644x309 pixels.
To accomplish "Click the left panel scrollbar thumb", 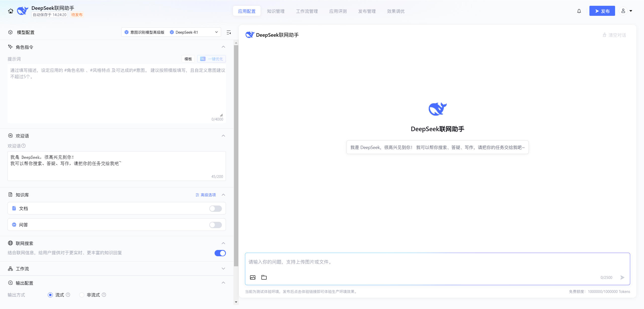I will [x=236, y=156].
